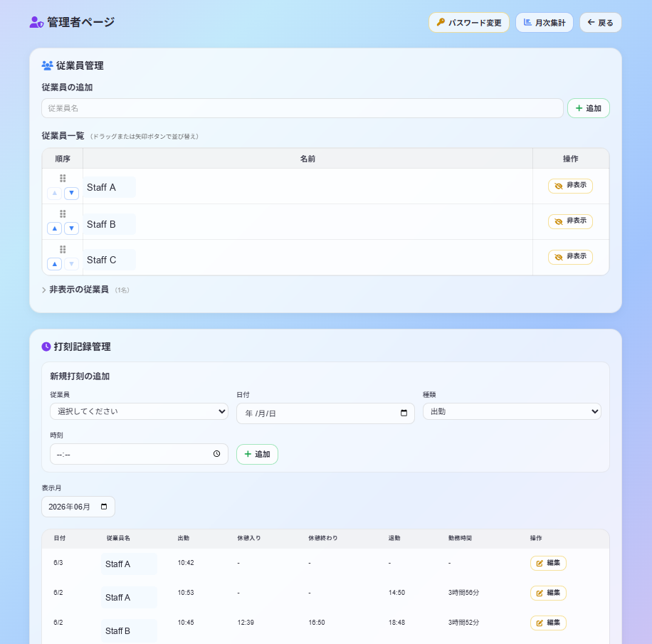The height and width of the screenshot is (644, 652).
Task: Open 月次集計 monthly summary
Action: click(544, 23)
